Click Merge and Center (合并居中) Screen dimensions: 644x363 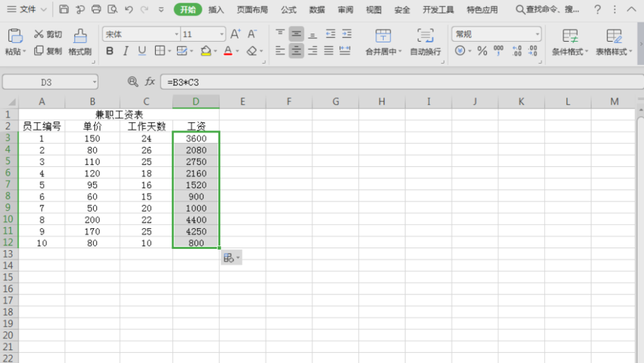tap(384, 42)
